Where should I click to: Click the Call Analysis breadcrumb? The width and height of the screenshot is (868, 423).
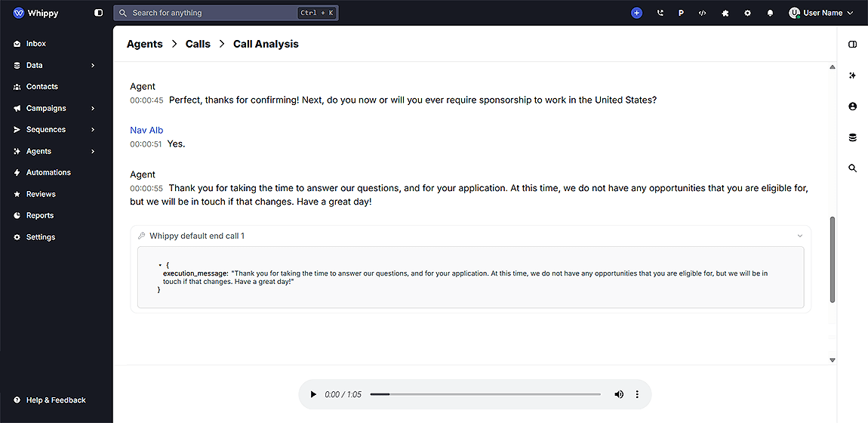pyautogui.click(x=266, y=44)
